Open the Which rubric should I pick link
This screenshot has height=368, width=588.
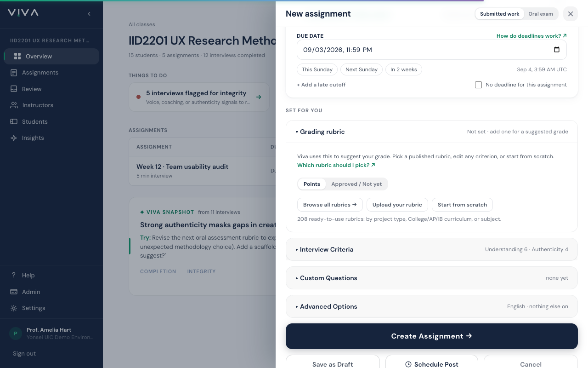336,165
